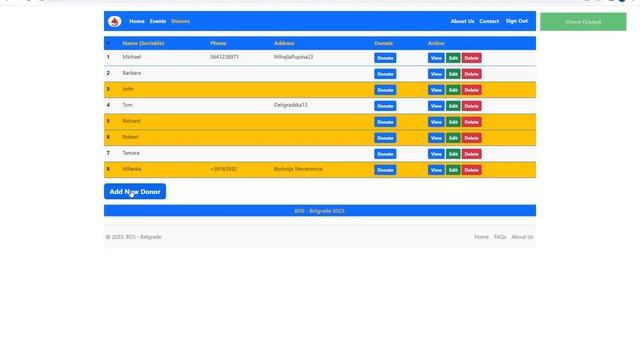Edit Robert's record
The image size is (640, 360).
click(x=453, y=138)
